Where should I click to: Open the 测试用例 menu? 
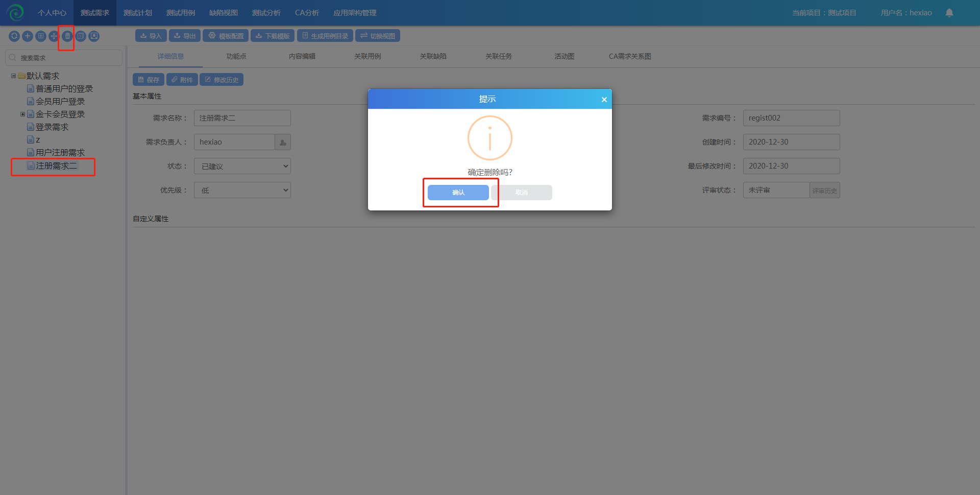[x=181, y=13]
